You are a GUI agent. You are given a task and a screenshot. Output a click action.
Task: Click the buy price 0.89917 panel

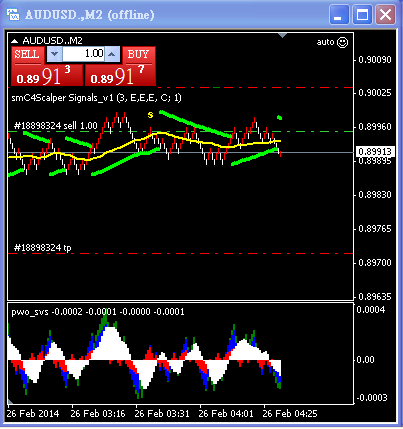point(120,75)
